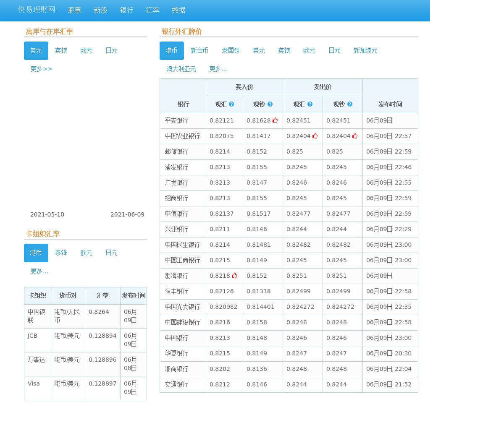Viewport: 504px width, 446px height.
Task: Switch bank forex table to 新台币 tab
Action: [x=199, y=50]
